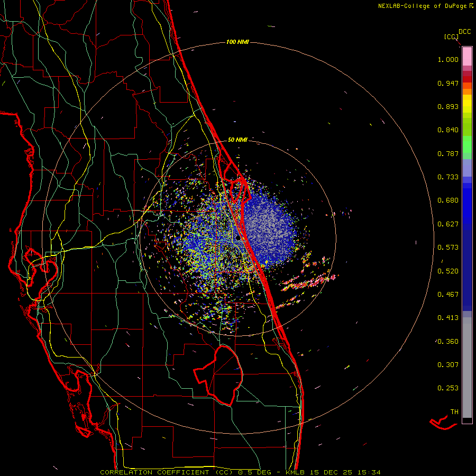Image resolution: width=476 pixels, height=476 pixels.
Task: Click the 0.627 legend value
Action: 448,224
